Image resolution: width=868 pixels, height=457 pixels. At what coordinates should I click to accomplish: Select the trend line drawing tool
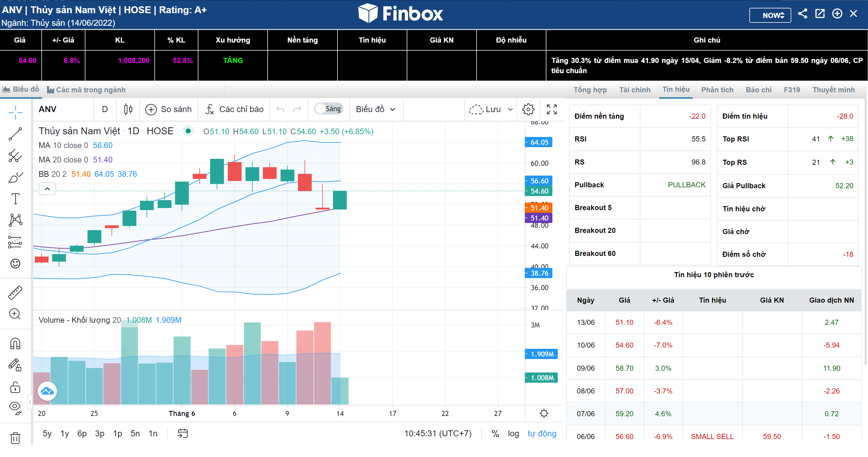pyautogui.click(x=15, y=134)
